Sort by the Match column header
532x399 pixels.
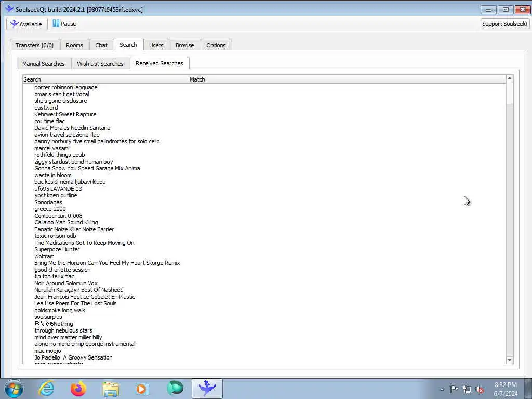click(x=347, y=79)
